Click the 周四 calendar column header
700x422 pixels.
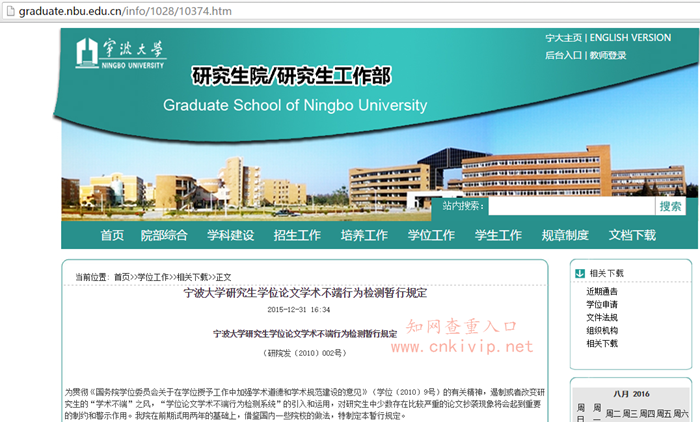click(x=647, y=414)
